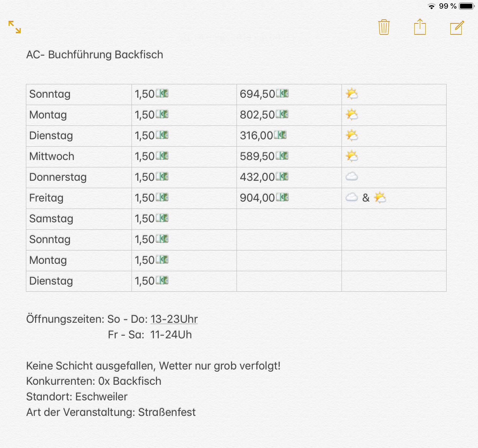
Task: Click the empty weather cell for second Sonntag
Action: click(394, 240)
